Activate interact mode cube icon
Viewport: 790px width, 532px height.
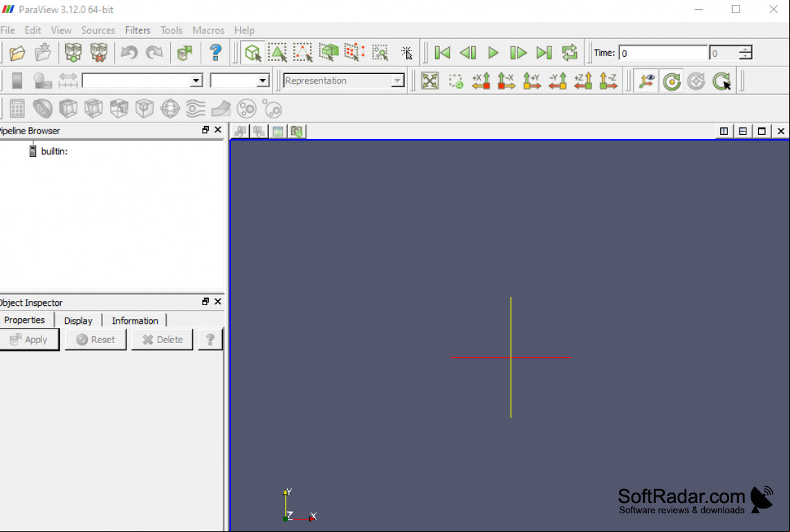click(252, 53)
